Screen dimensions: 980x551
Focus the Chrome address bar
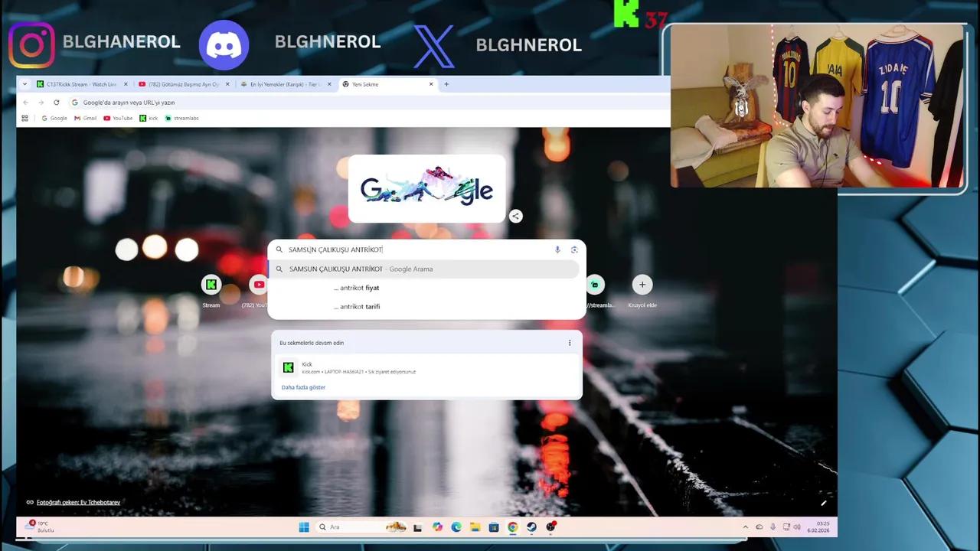coord(367,103)
